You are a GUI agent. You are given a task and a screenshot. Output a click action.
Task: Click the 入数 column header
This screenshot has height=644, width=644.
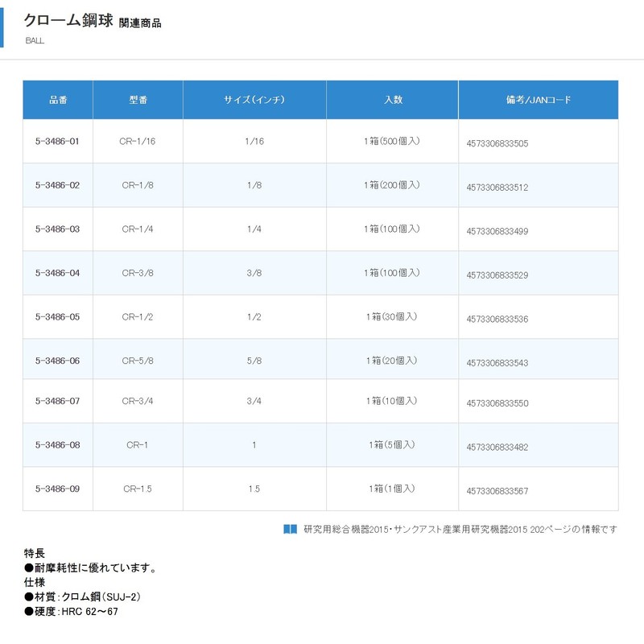392,101
